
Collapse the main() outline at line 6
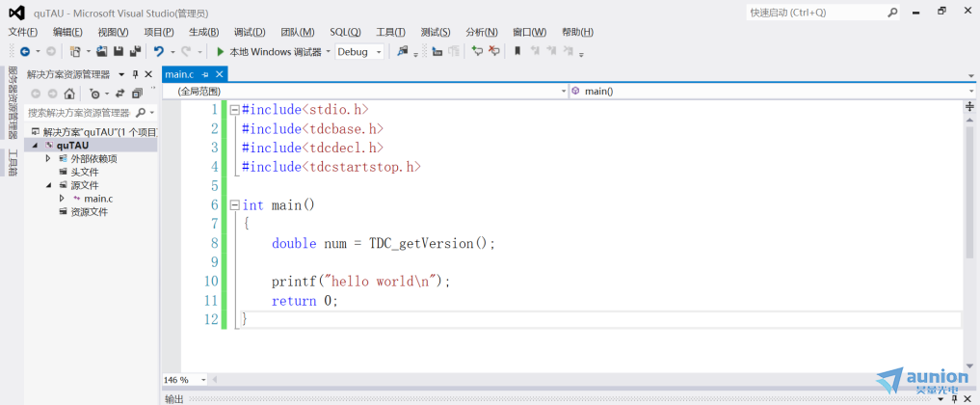pos(235,205)
